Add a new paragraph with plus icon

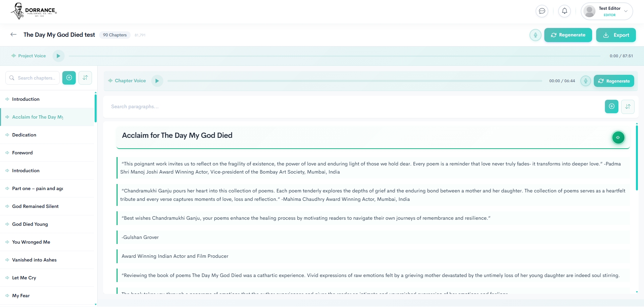coord(611,106)
